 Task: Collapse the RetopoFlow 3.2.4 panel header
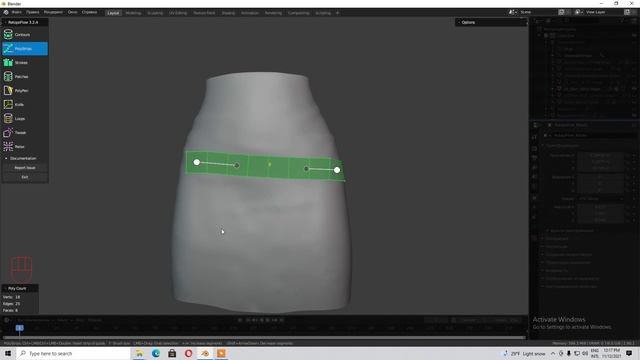[x=25, y=22]
